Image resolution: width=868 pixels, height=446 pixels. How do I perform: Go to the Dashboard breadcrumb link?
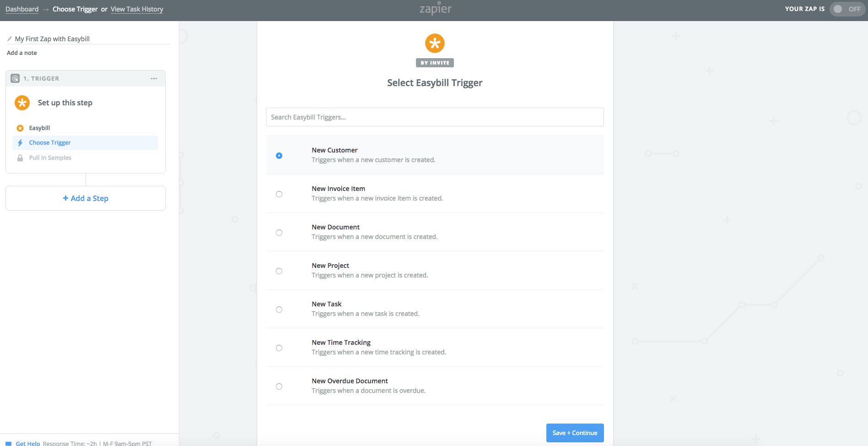pos(22,9)
